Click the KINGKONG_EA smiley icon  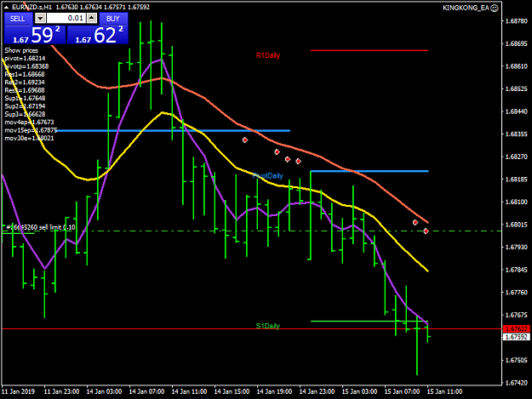tap(495, 8)
